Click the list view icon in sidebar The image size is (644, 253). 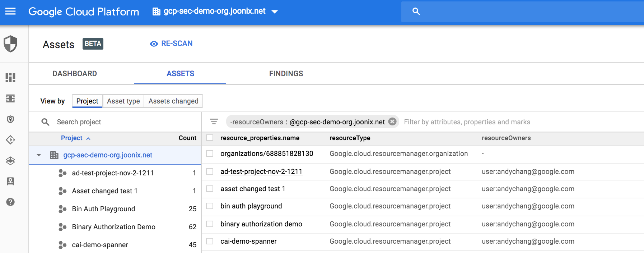pos(10,98)
